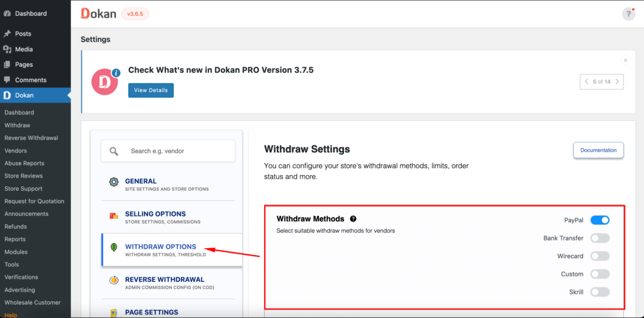Click the Withdraw Options dollar icon
Image resolution: width=644 pixels, height=318 pixels.
pos(114,247)
